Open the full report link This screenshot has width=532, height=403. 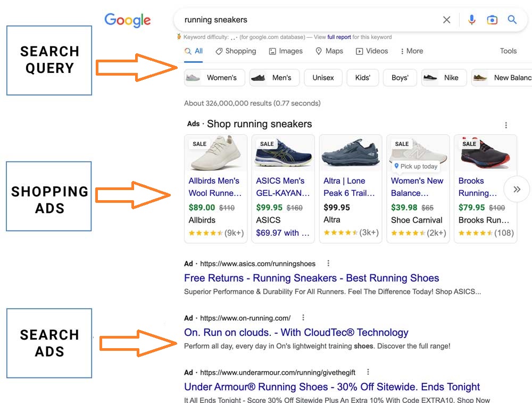339,37
